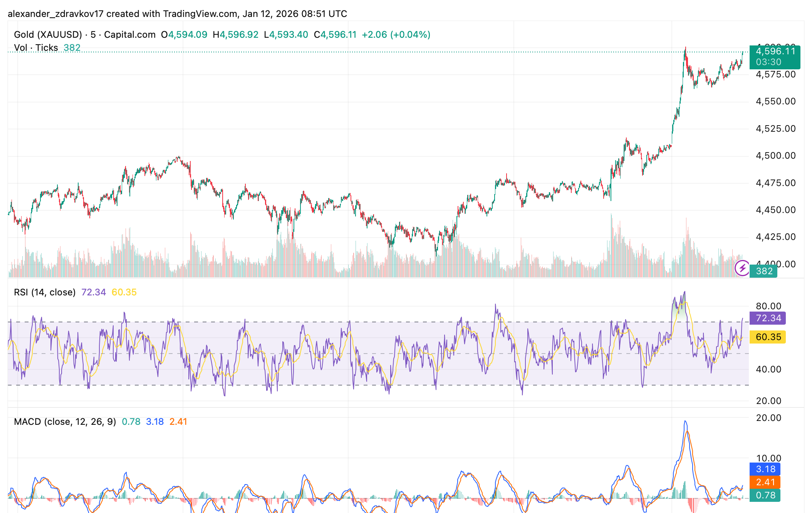Image resolution: width=812 pixels, height=513 pixels.
Task: Click the 382 volume tag on the axis
Action: 764,271
